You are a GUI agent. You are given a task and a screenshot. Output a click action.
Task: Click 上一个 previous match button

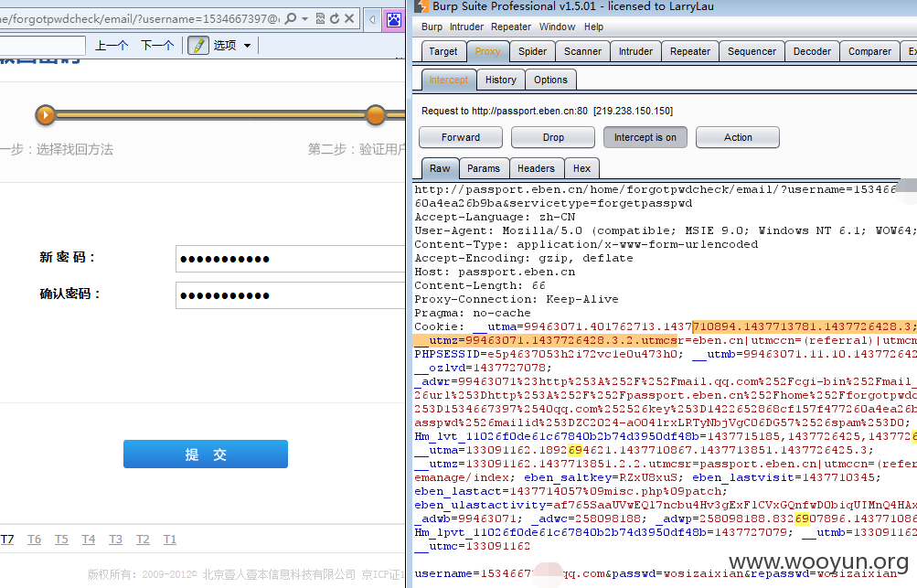[x=112, y=45]
